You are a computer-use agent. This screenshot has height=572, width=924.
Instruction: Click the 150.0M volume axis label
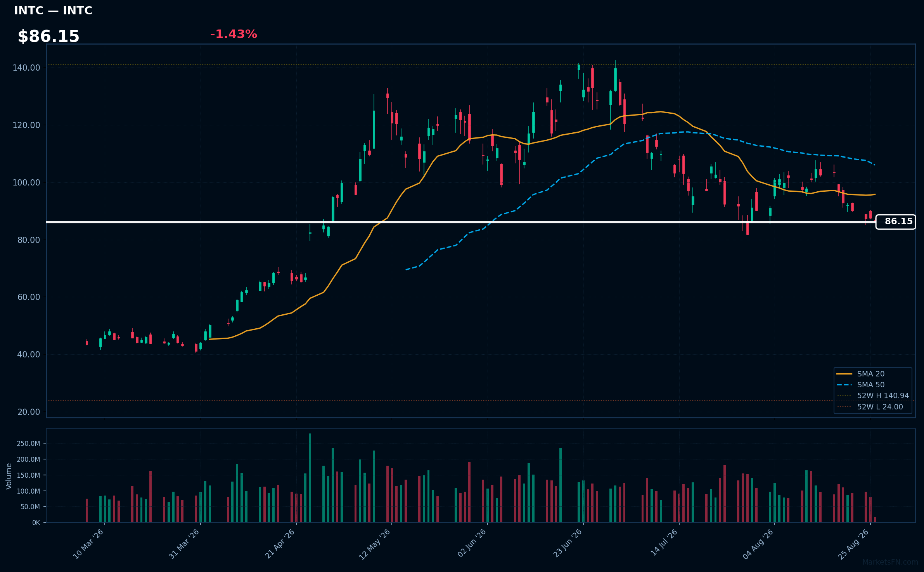coord(28,475)
